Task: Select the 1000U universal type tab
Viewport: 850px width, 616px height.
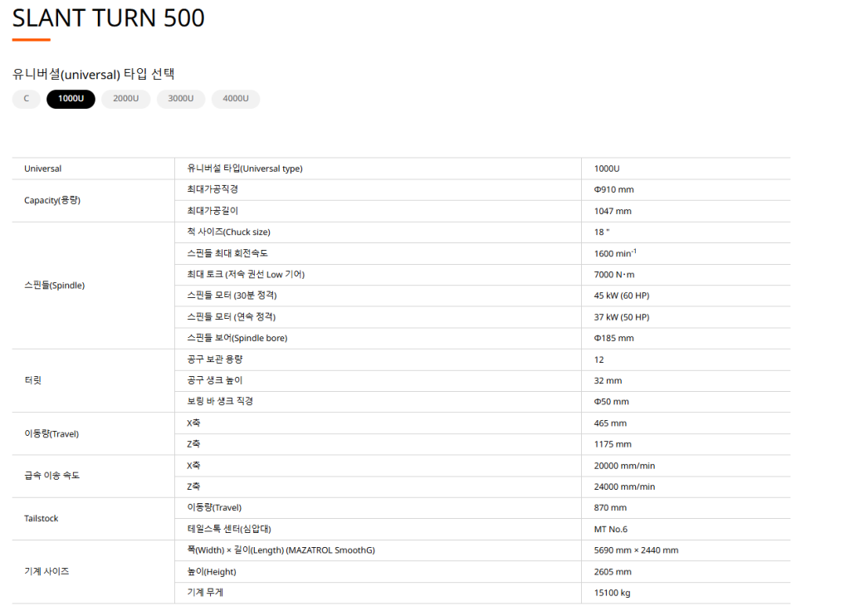Action: point(71,99)
